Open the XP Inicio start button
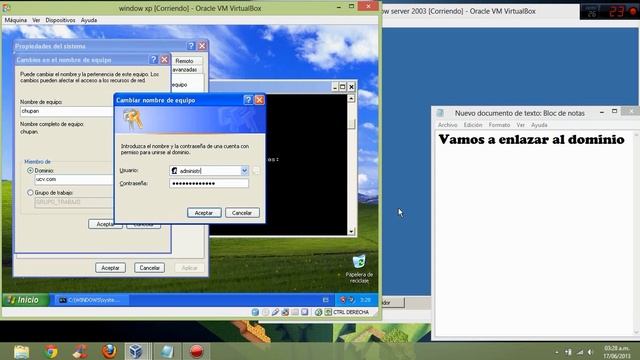640x360 pixels. (26, 300)
